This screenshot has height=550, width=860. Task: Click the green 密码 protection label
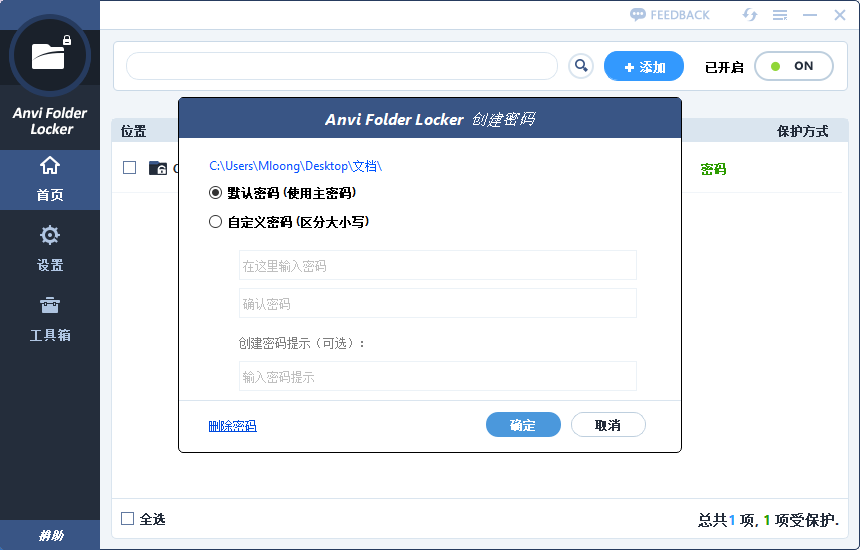[x=713, y=169]
